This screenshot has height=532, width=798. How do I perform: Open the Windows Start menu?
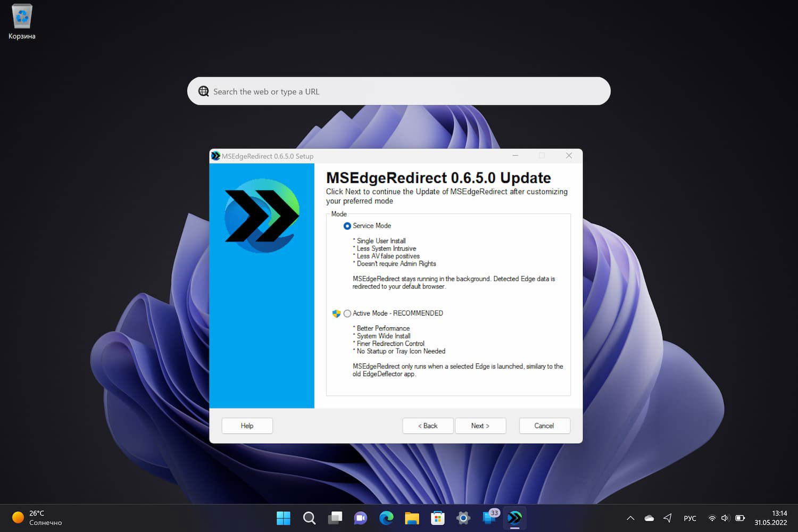[284, 518]
